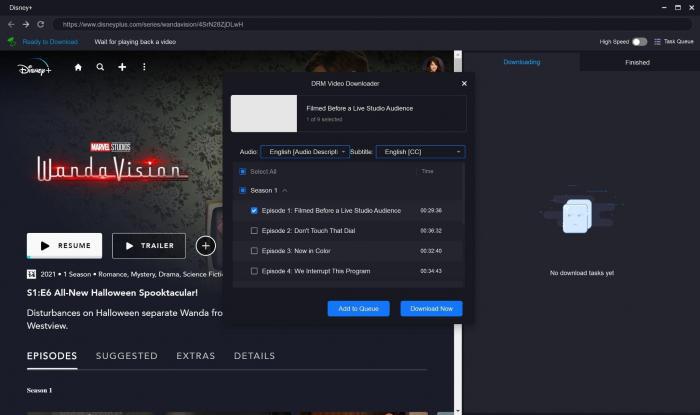Collapse the Season 1 chevron

point(285,191)
